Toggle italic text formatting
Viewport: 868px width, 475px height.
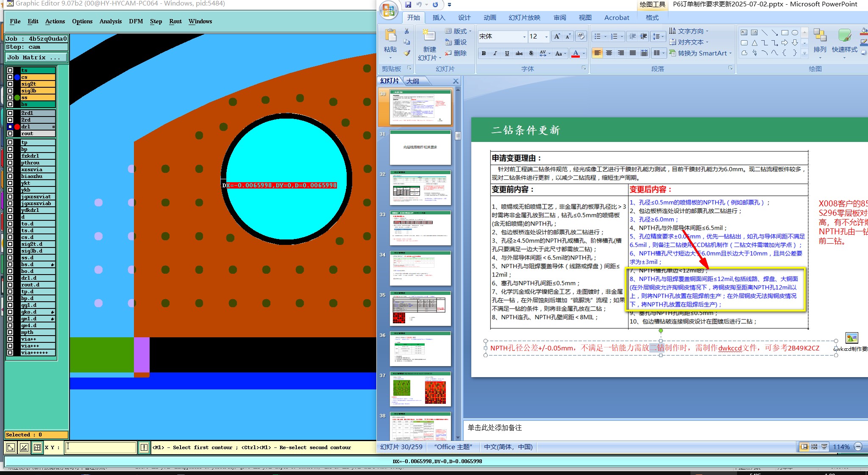tap(495, 53)
